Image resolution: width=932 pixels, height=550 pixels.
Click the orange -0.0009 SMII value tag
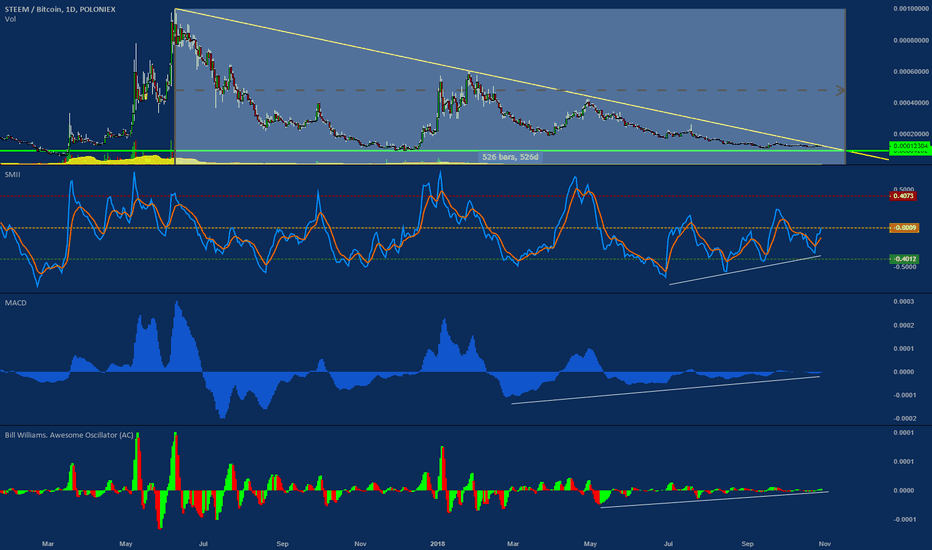(904, 228)
